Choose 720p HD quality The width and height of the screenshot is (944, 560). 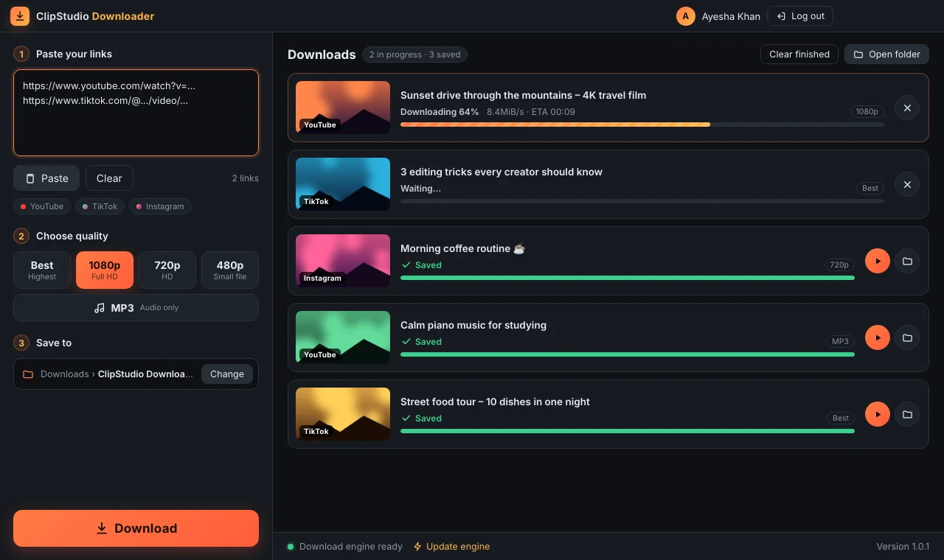167,270
